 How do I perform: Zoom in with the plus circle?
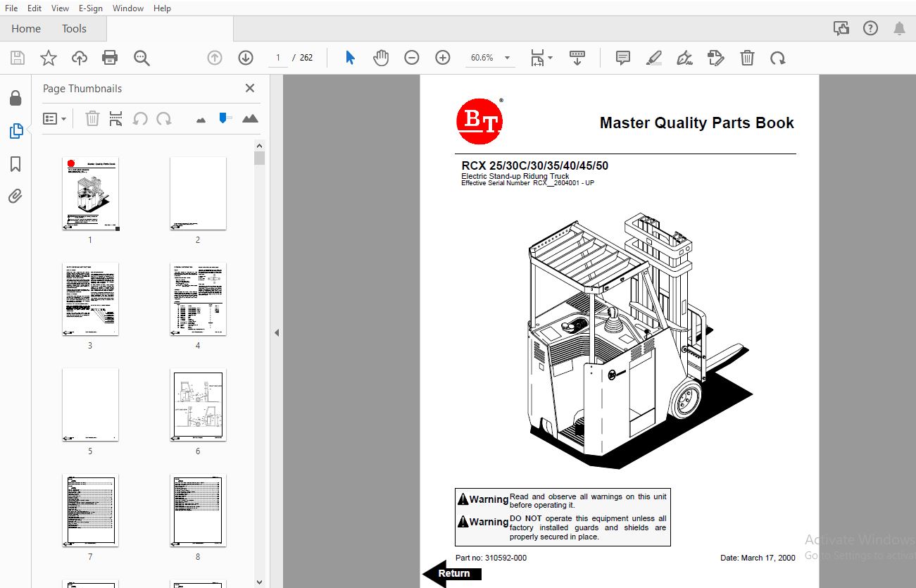[x=443, y=58]
